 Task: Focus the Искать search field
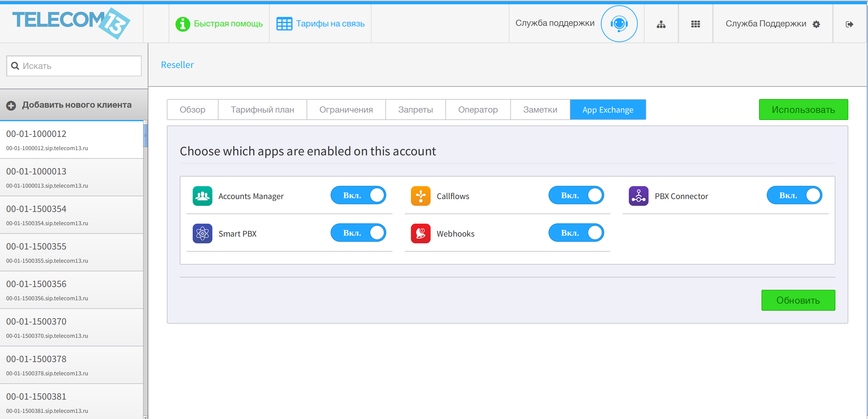74,66
